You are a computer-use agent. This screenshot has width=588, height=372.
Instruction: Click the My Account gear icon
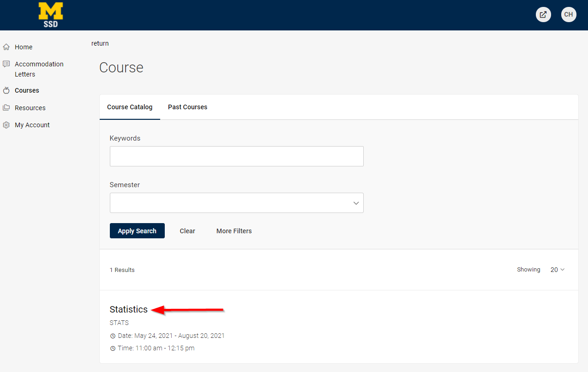tap(6, 124)
